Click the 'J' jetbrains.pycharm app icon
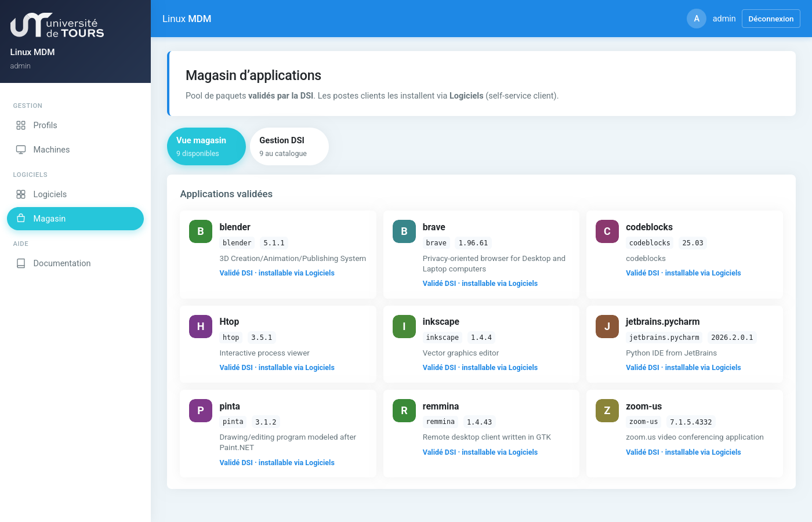812x522 pixels. point(607,327)
